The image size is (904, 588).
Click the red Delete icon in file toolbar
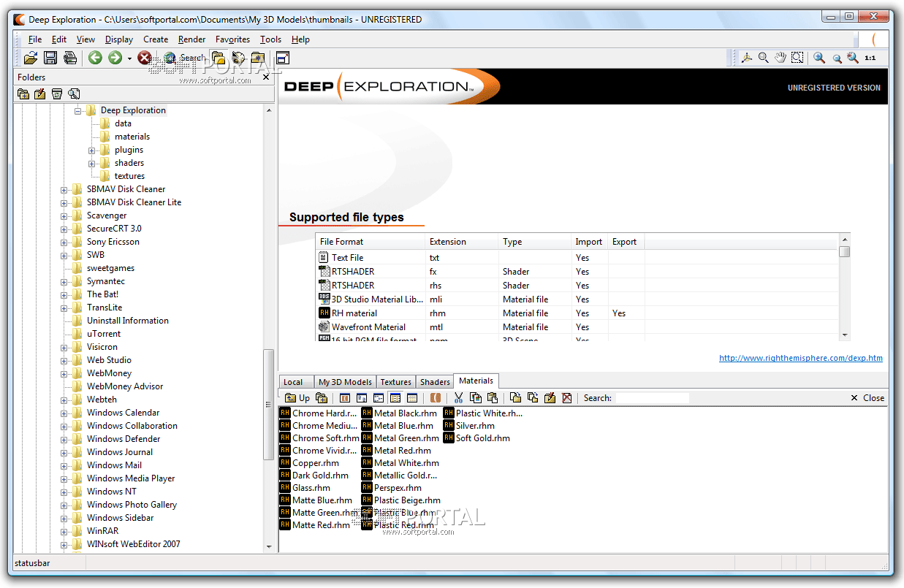566,398
